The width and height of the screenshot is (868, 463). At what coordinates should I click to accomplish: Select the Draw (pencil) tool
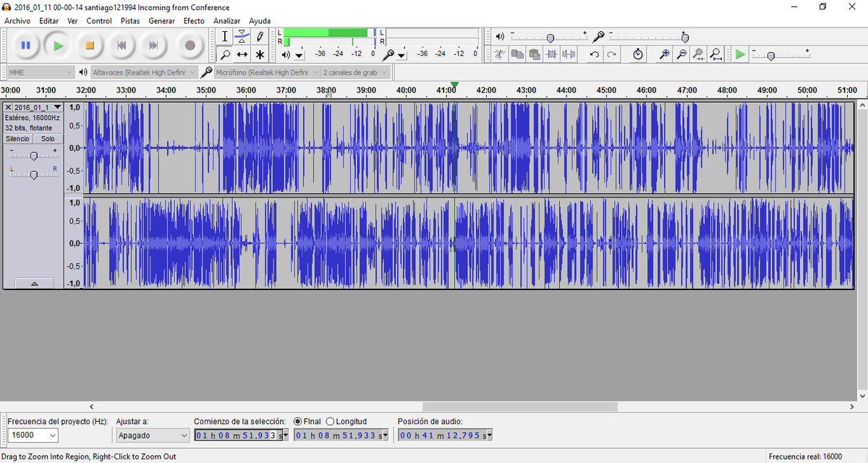[x=260, y=36]
